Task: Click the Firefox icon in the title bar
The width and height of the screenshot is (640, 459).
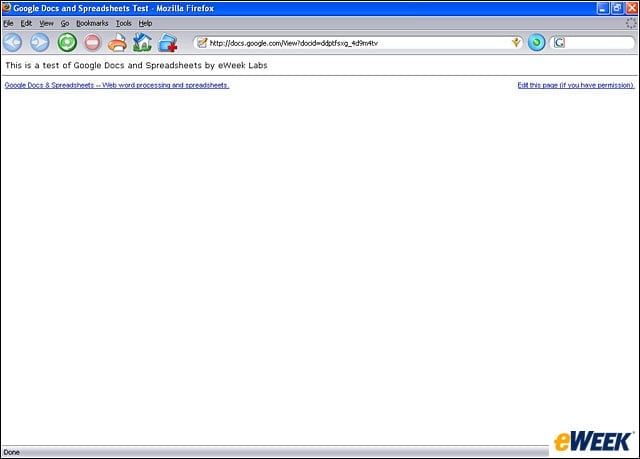Action: [7, 8]
